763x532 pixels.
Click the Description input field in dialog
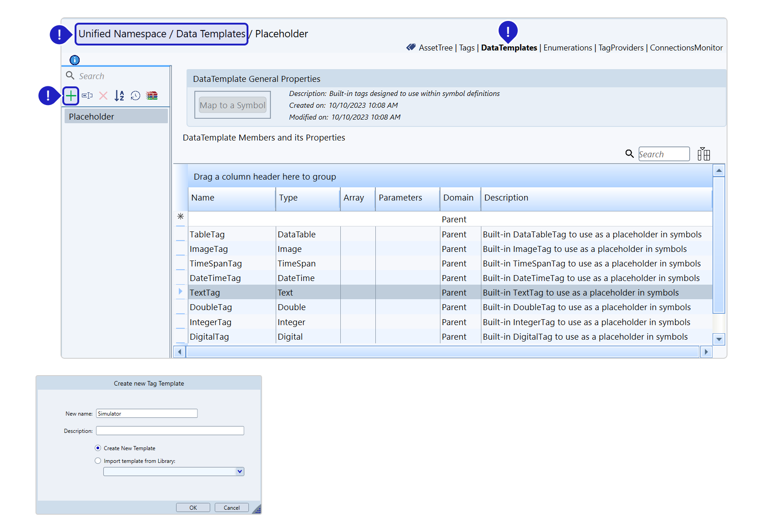coord(170,431)
